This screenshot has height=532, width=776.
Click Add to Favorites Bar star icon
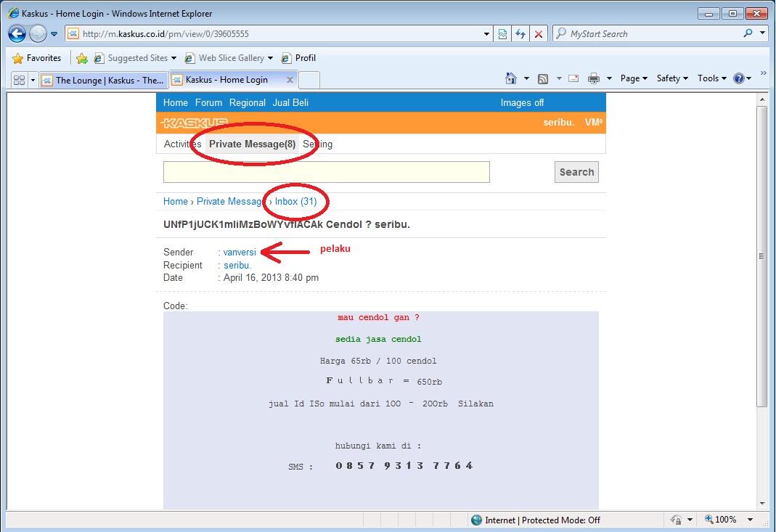tap(82, 58)
